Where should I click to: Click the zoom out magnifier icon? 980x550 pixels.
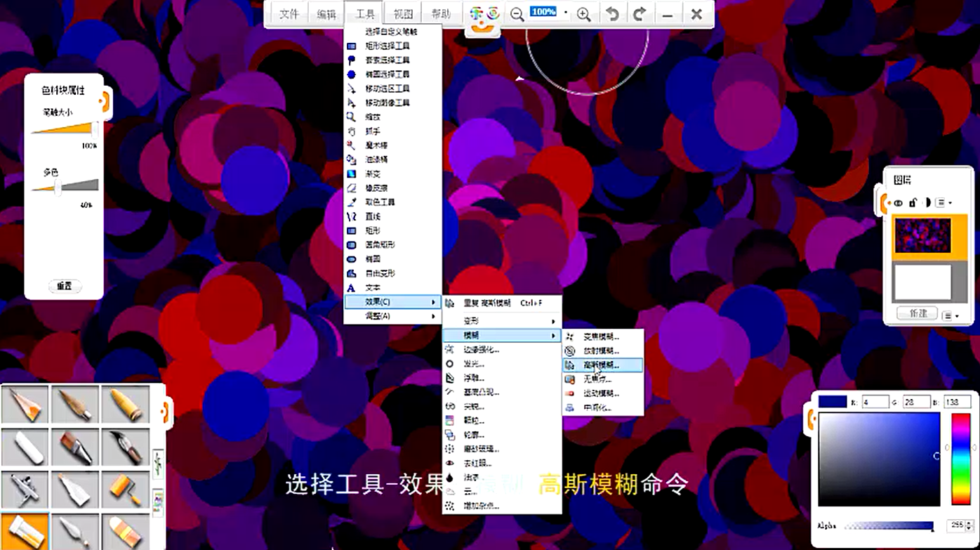[517, 15]
